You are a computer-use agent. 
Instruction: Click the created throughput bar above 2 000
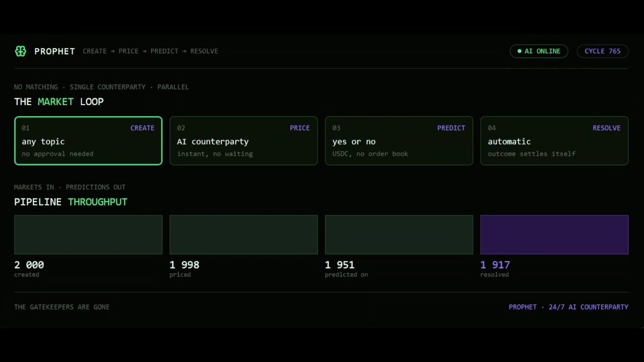pos(88,235)
